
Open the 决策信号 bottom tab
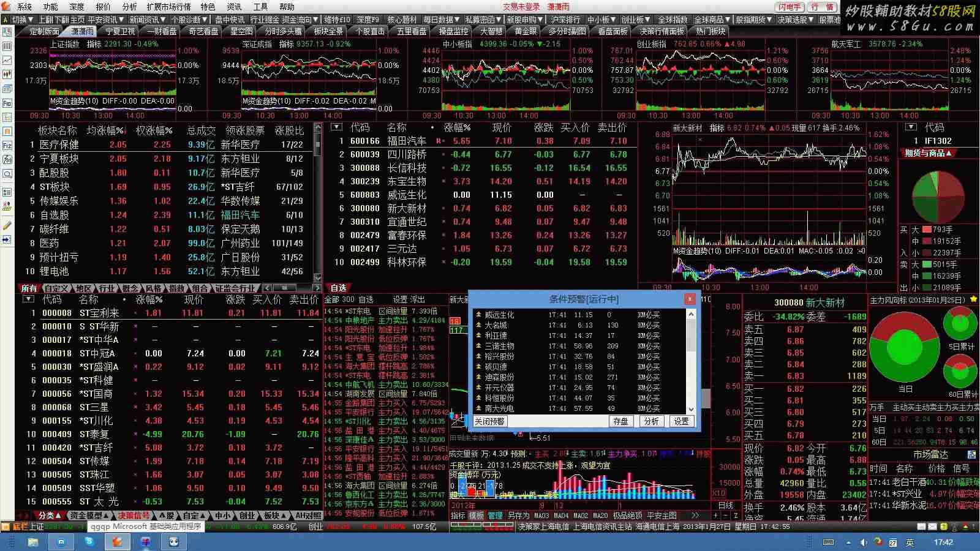click(134, 515)
